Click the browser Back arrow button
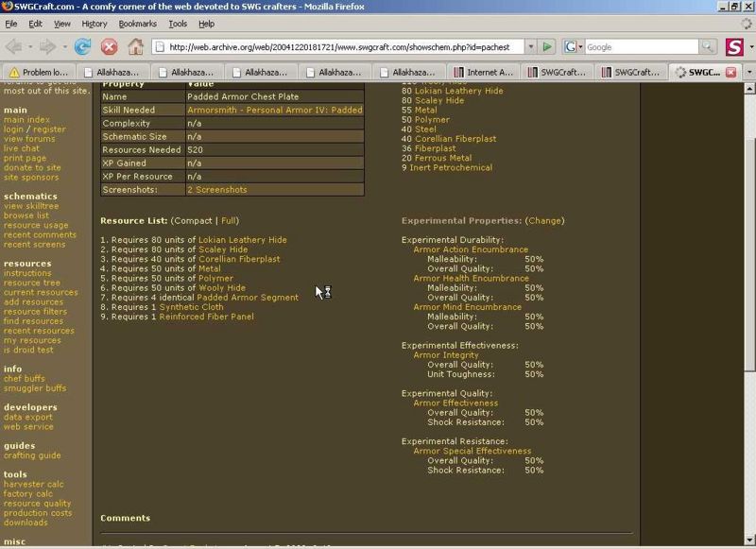 (x=17, y=46)
